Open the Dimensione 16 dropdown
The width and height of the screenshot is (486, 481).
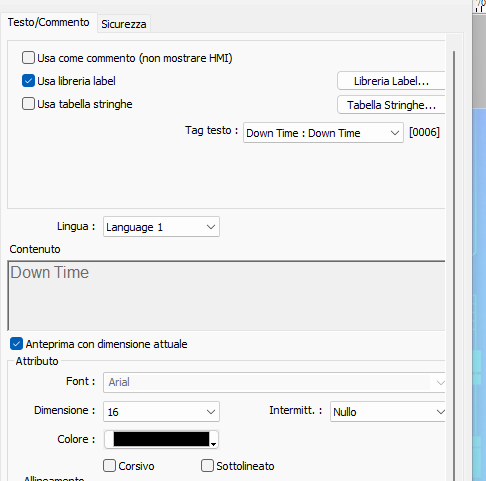click(161, 412)
